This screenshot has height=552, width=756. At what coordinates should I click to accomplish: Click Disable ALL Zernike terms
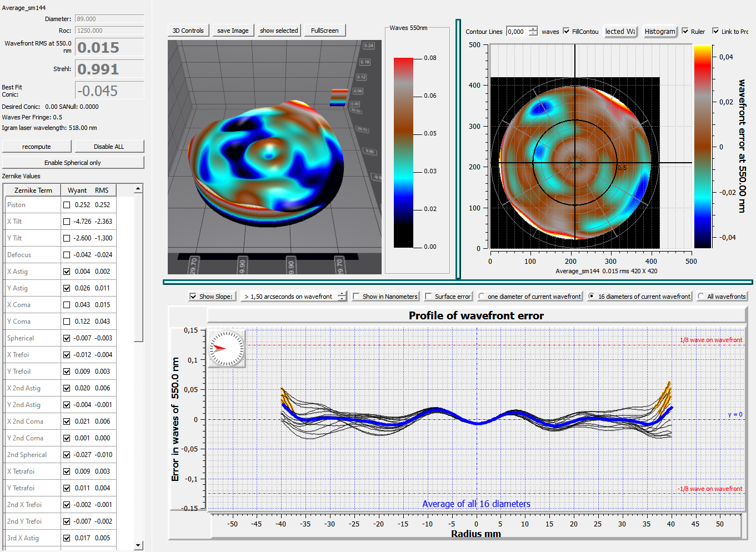coord(109,147)
